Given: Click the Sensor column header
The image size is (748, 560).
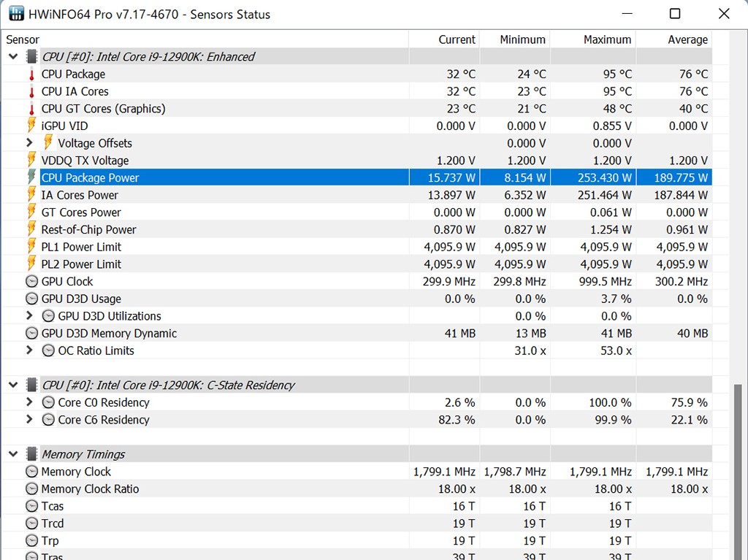Looking at the screenshot, I should coord(23,39).
